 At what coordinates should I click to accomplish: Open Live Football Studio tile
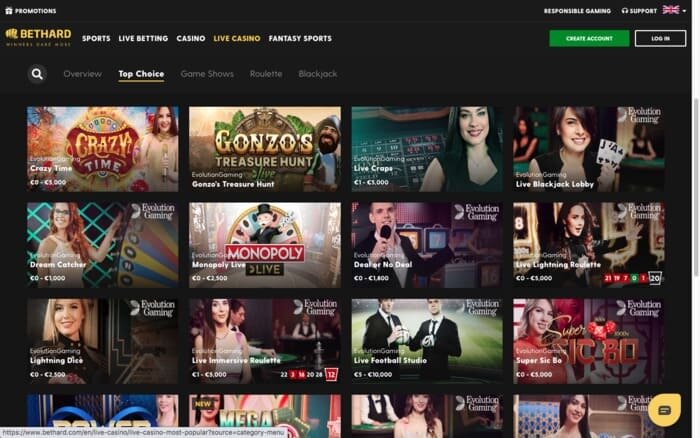tap(427, 341)
